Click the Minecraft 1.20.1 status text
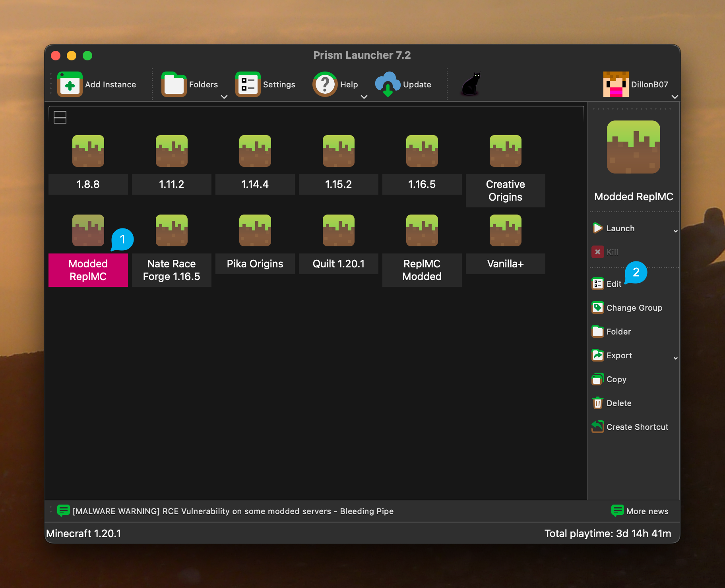 click(x=83, y=533)
